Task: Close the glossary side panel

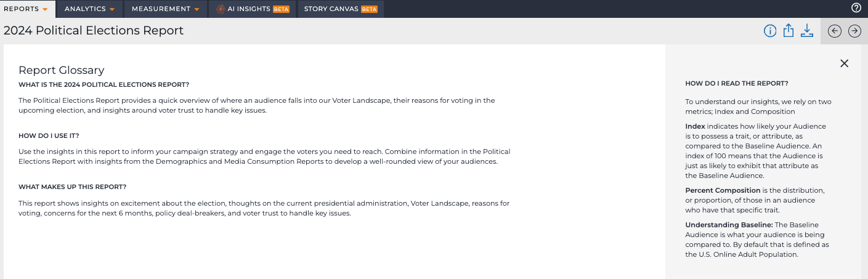Action: coord(845,63)
